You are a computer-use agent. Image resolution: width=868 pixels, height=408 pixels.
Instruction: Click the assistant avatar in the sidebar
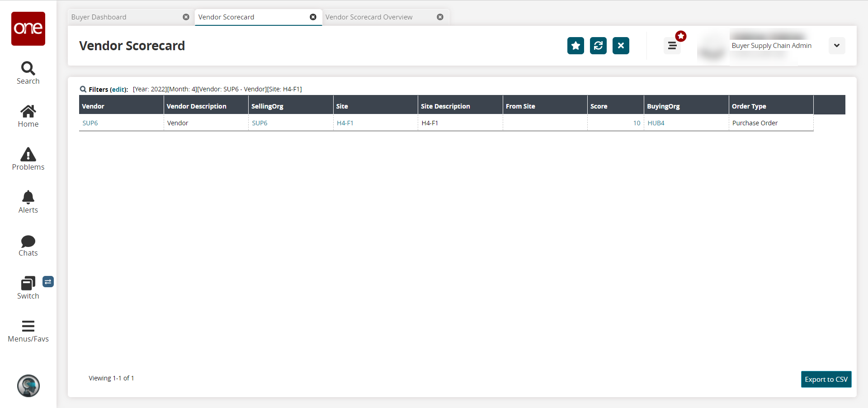[28, 386]
